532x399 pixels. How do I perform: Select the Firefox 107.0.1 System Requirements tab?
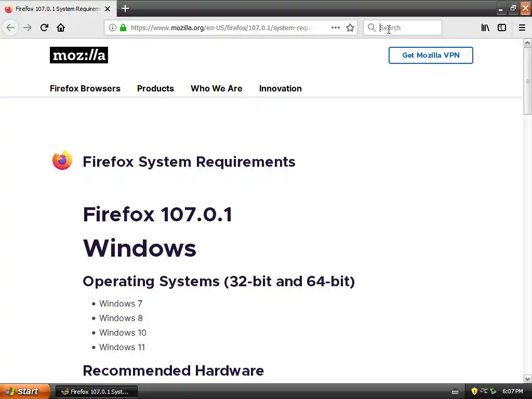[x=58, y=9]
